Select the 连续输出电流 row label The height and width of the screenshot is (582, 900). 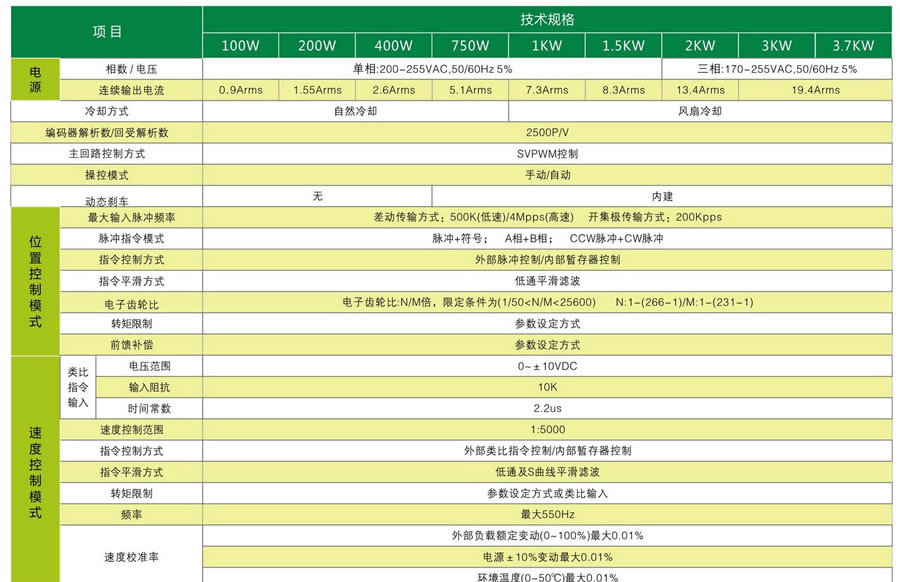(x=130, y=90)
